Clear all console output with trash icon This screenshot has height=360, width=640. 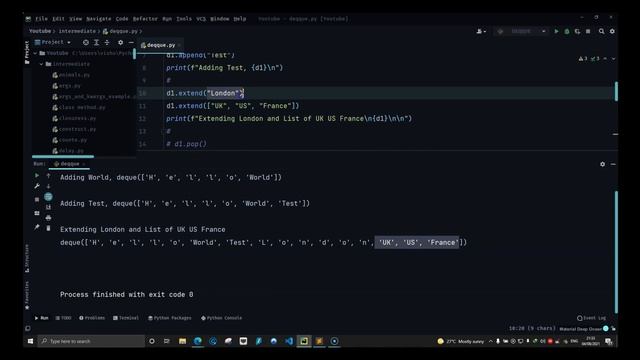pyautogui.click(x=48, y=228)
